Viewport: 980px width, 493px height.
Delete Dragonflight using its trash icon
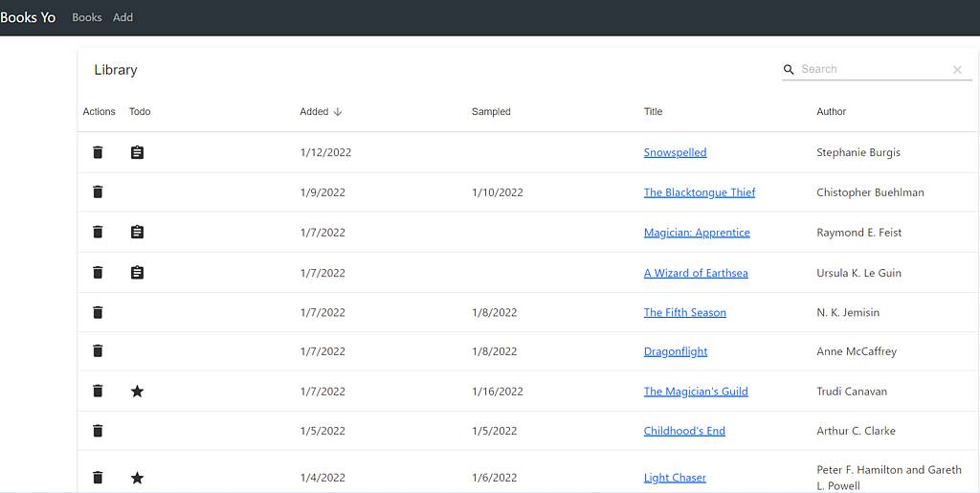pyautogui.click(x=98, y=351)
